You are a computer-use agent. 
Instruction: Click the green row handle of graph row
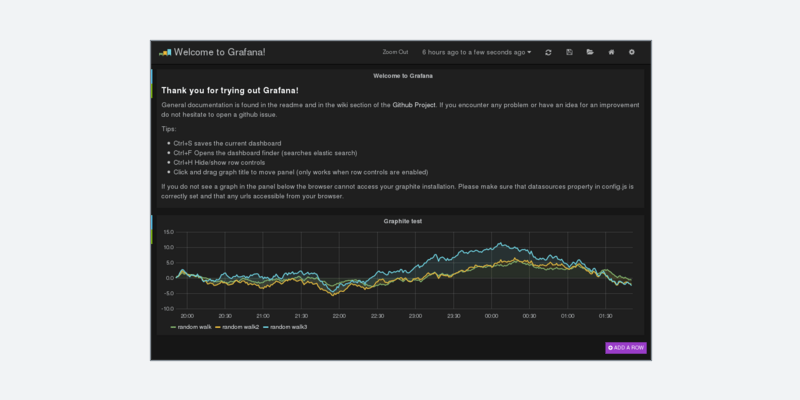coord(152,236)
